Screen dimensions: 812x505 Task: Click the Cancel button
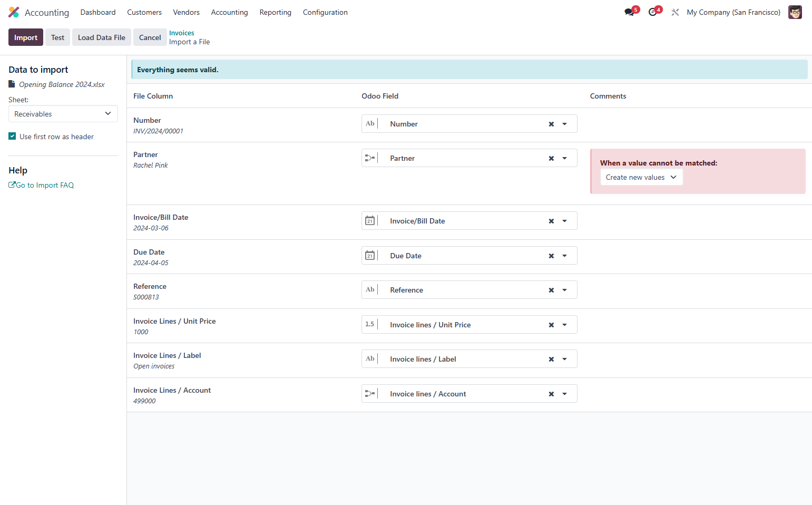coord(150,37)
